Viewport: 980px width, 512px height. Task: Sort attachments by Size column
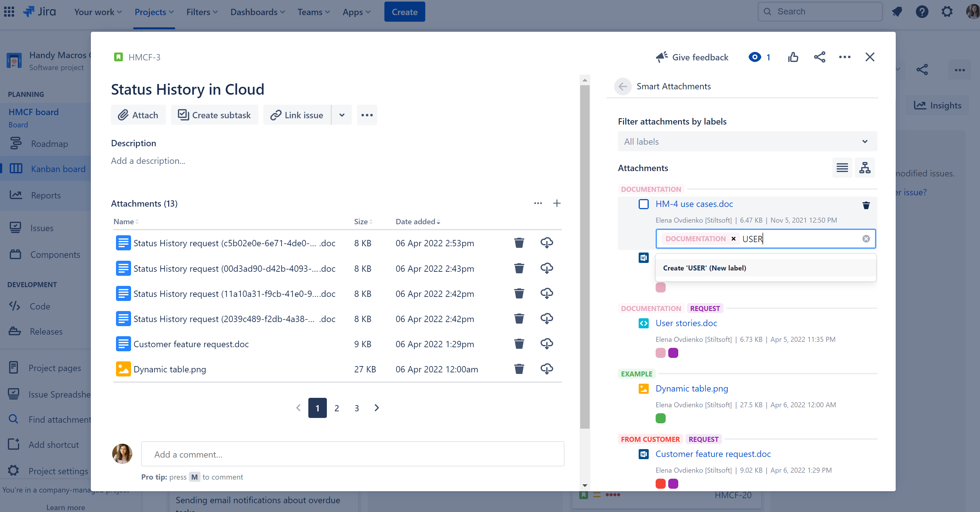363,221
